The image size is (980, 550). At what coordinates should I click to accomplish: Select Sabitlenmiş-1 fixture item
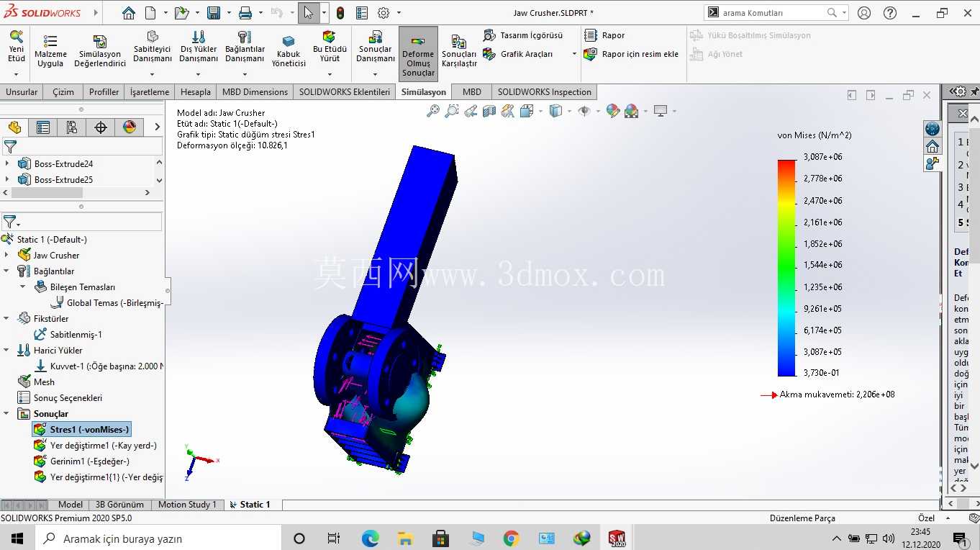68,334
